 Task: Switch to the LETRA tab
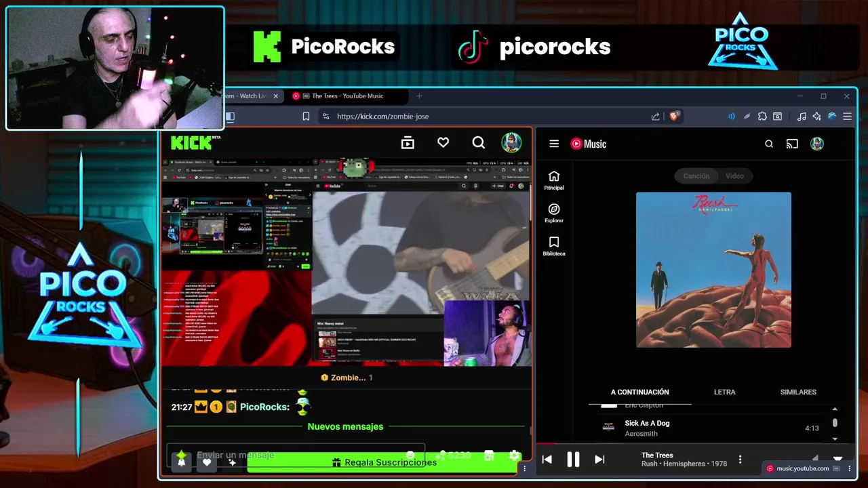(x=724, y=392)
